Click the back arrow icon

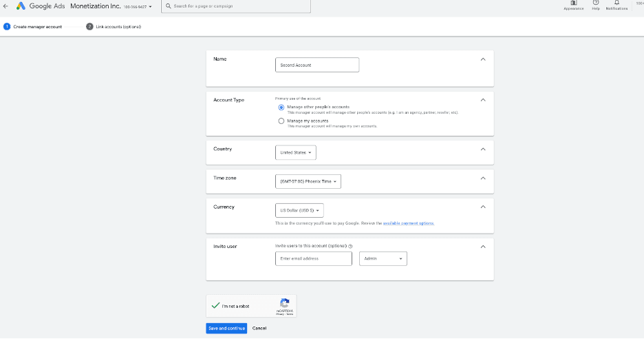point(6,6)
